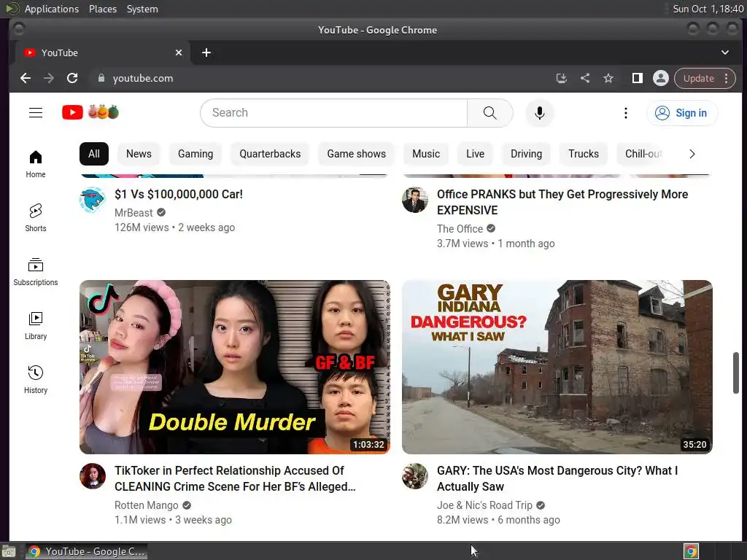The image size is (747, 560).
Task: Select the Gaming filter chip
Action: coord(196,154)
